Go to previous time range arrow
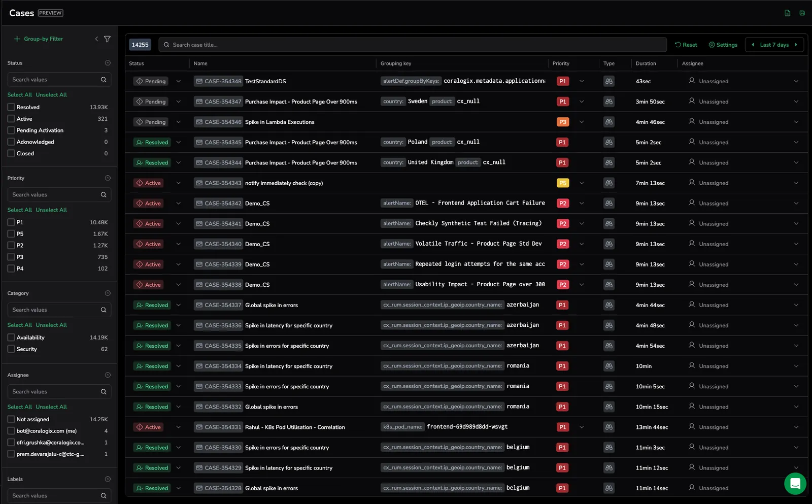812x504 pixels. (x=753, y=45)
